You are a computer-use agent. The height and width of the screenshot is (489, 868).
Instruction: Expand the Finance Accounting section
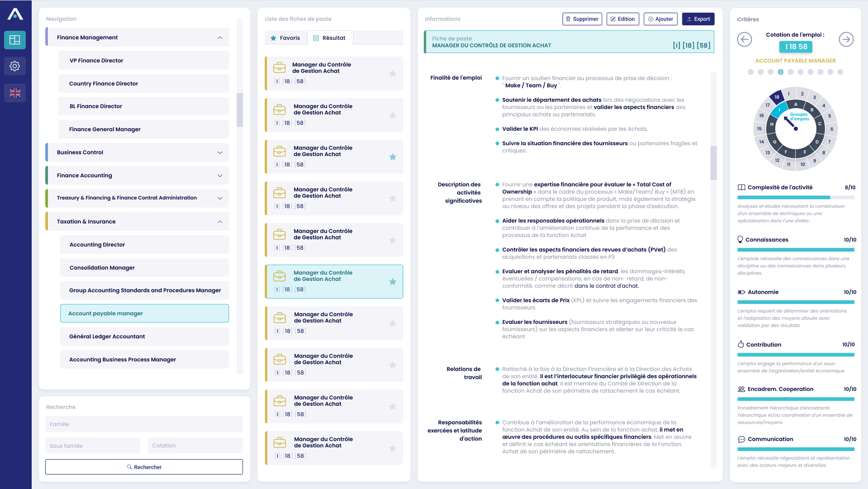click(x=220, y=176)
